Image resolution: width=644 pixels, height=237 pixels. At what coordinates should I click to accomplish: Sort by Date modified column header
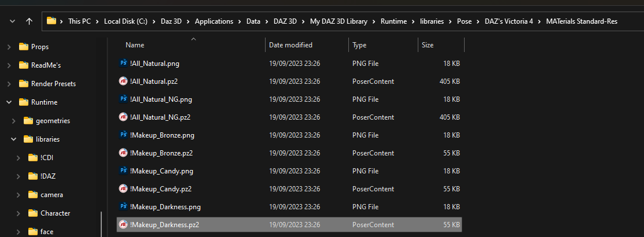290,45
